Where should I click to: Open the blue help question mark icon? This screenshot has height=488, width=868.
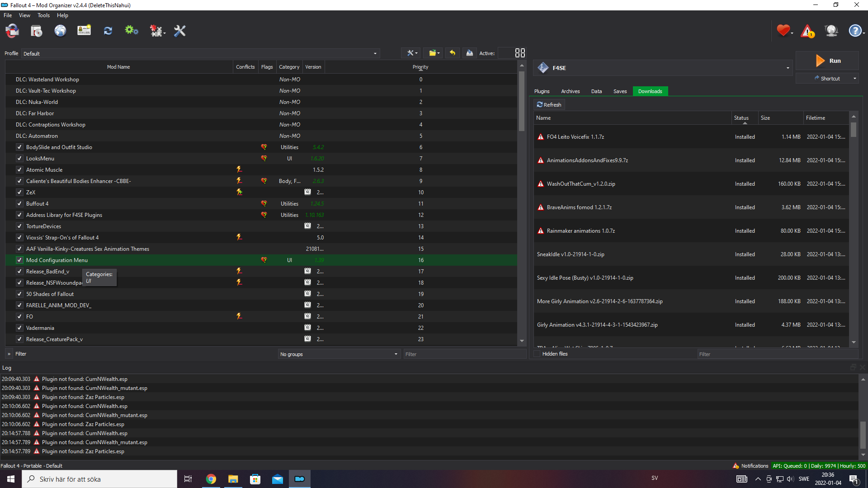coord(856,30)
